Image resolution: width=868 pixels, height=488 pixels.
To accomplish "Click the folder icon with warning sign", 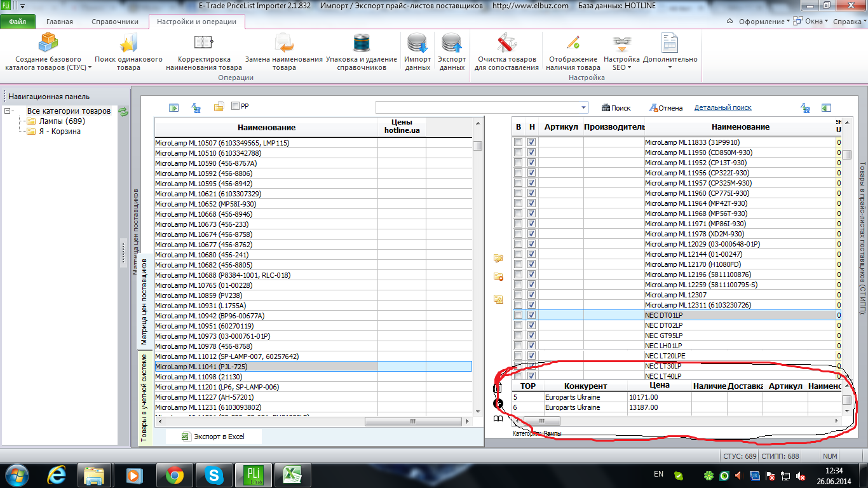I will coord(498,299).
